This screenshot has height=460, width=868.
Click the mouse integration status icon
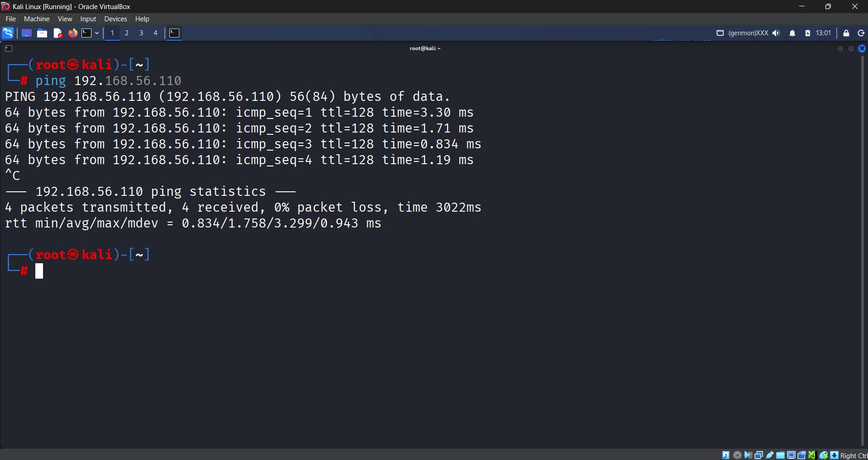point(824,455)
